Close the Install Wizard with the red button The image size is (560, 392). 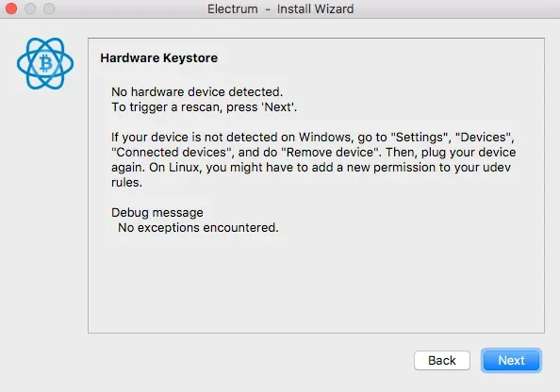point(11,8)
